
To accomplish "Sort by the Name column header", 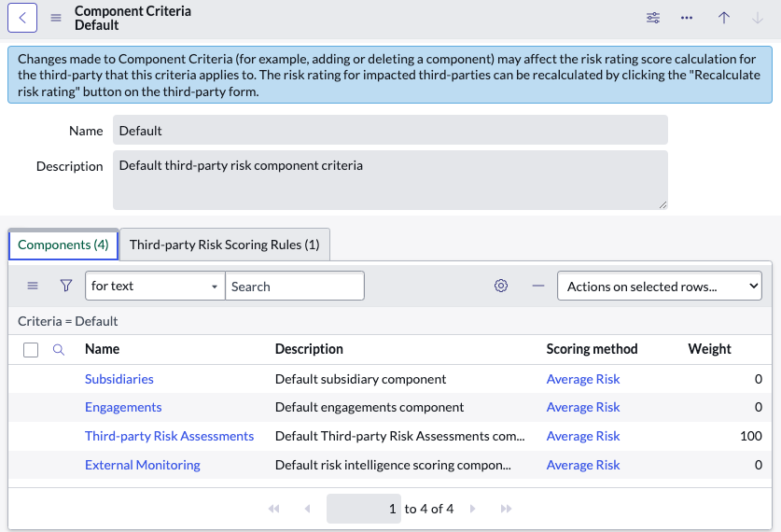I will 102,349.
